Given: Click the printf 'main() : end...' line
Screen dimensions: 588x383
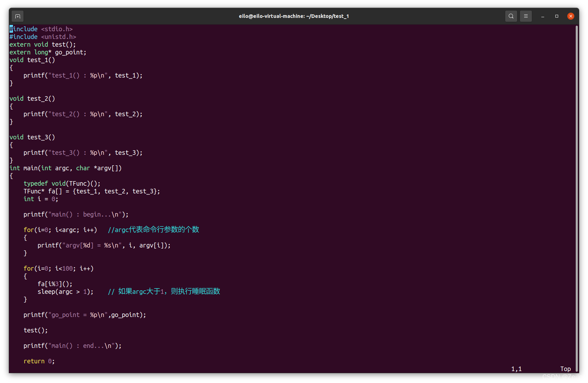Looking at the screenshot, I should point(73,346).
